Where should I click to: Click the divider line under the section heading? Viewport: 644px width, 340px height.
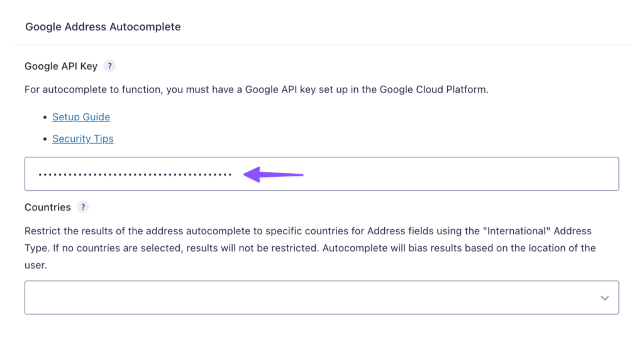pyautogui.click(x=321, y=45)
